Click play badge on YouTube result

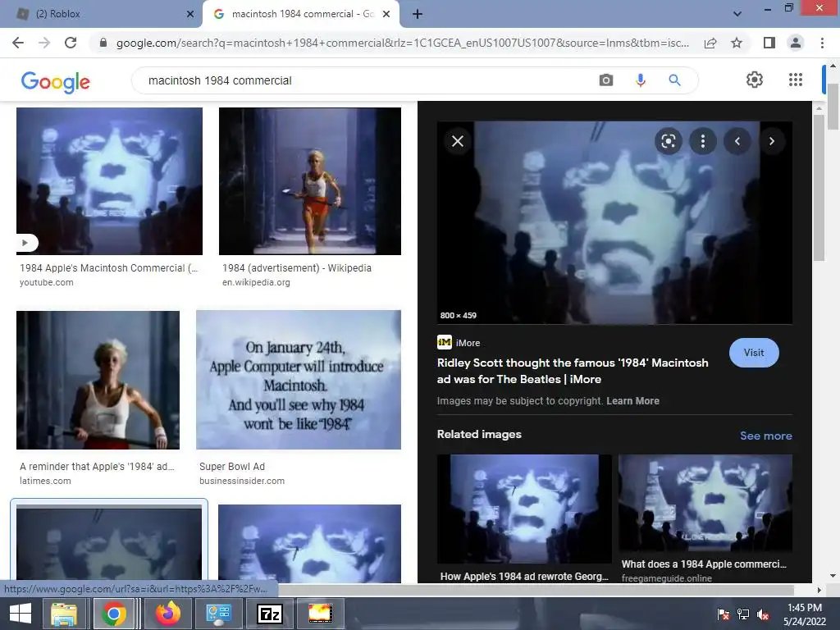point(25,243)
